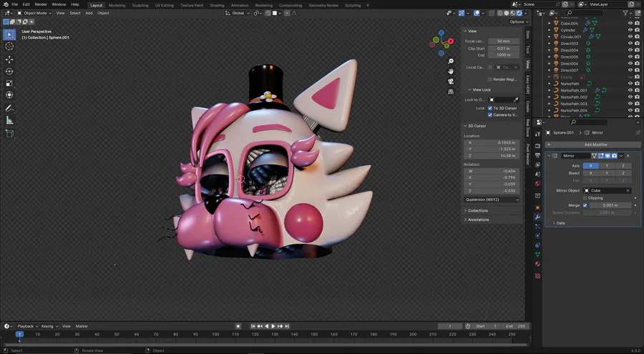This screenshot has height=354, width=644.
Task: Open the Object properties tab (orange square)
Action: [537, 207]
